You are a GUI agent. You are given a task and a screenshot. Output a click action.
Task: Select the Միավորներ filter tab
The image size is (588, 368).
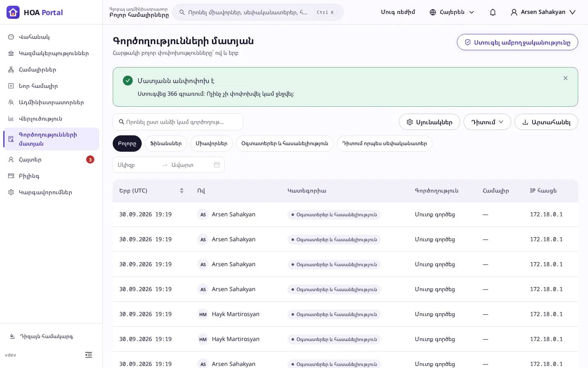pyautogui.click(x=212, y=144)
